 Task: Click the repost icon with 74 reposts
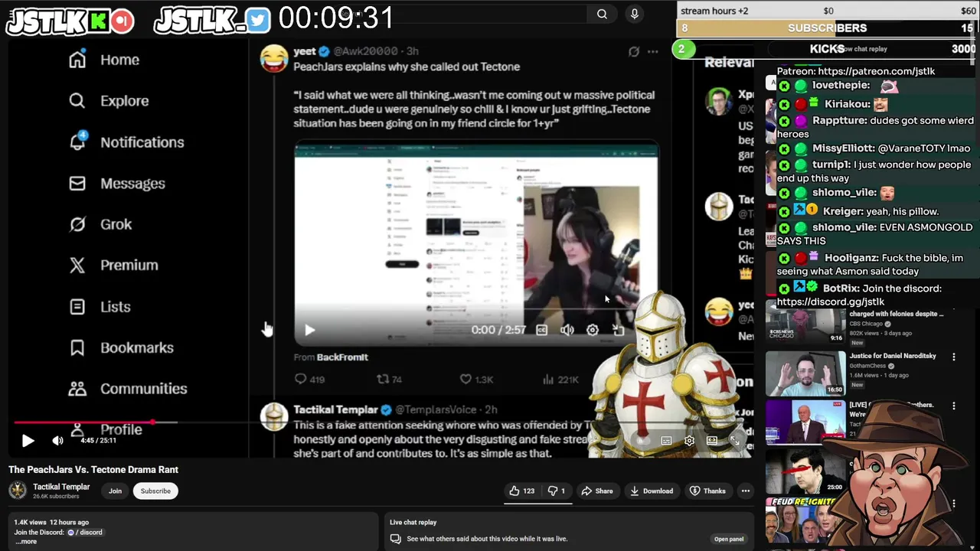(x=382, y=379)
